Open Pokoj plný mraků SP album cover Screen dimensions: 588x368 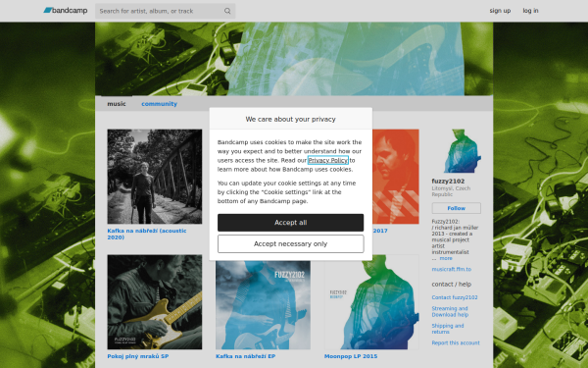click(x=155, y=302)
